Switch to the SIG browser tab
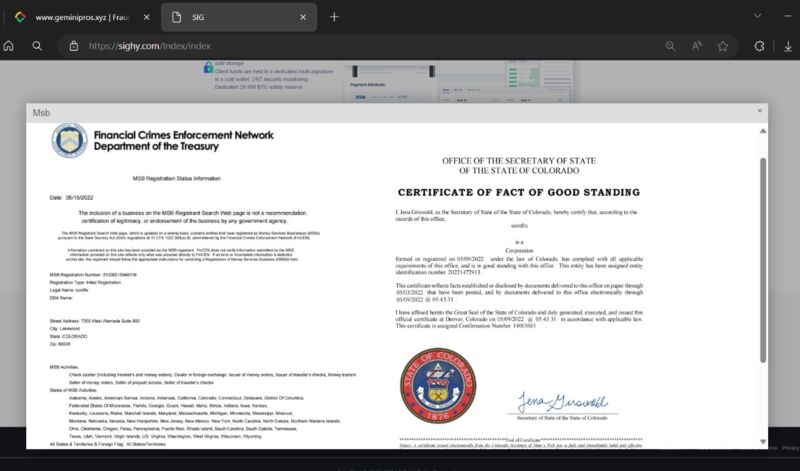The width and height of the screenshot is (800, 471). click(239, 17)
